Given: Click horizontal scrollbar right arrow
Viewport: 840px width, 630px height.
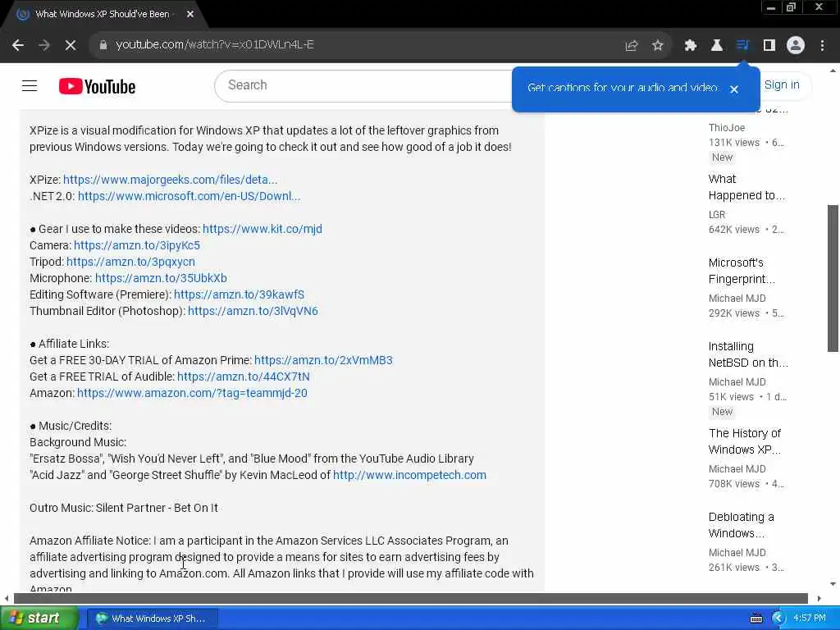Looking at the screenshot, I should (x=819, y=598).
